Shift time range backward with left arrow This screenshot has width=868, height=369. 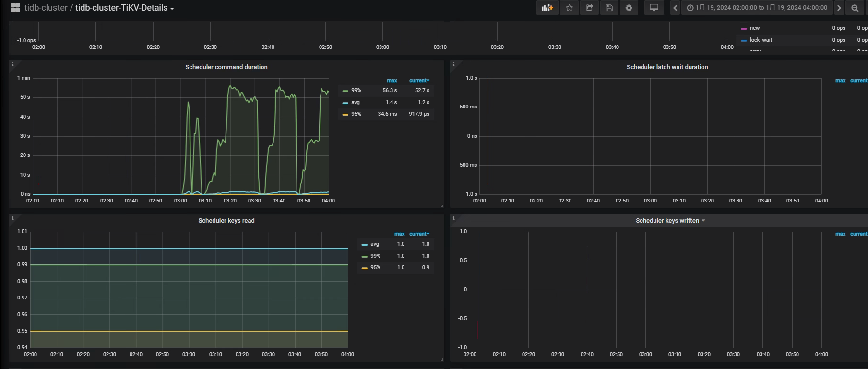tap(675, 8)
